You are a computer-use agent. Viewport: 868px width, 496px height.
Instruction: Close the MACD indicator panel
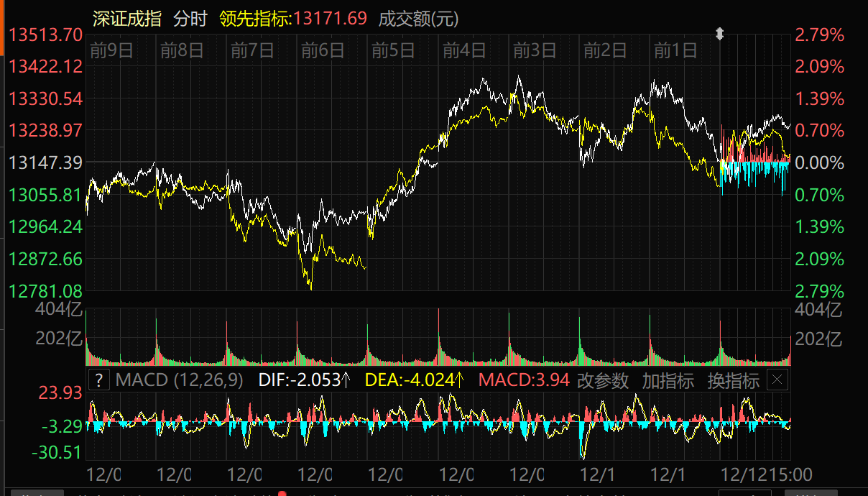[x=777, y=380]
